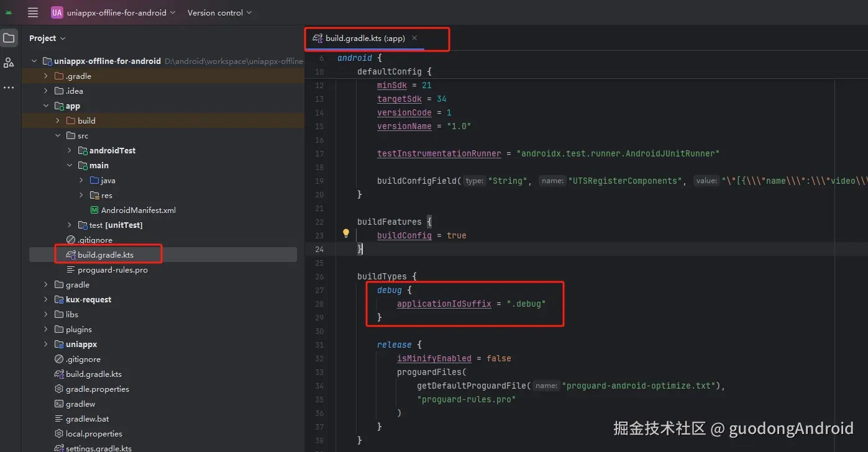Viewport: 868px width, 452px height.
Task: Click the uniappx module icon
Action: [x=59, y=344]
